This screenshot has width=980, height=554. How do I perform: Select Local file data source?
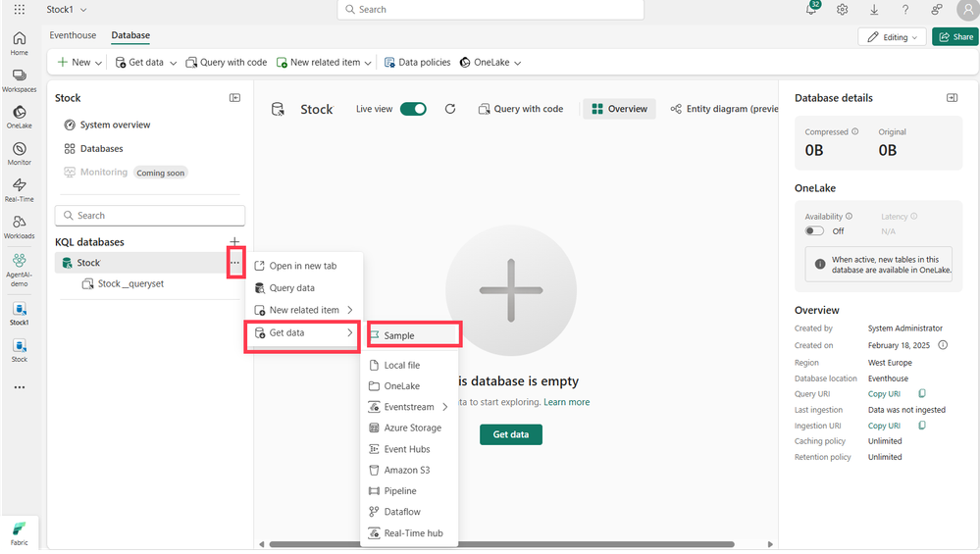tap(409, 366)
